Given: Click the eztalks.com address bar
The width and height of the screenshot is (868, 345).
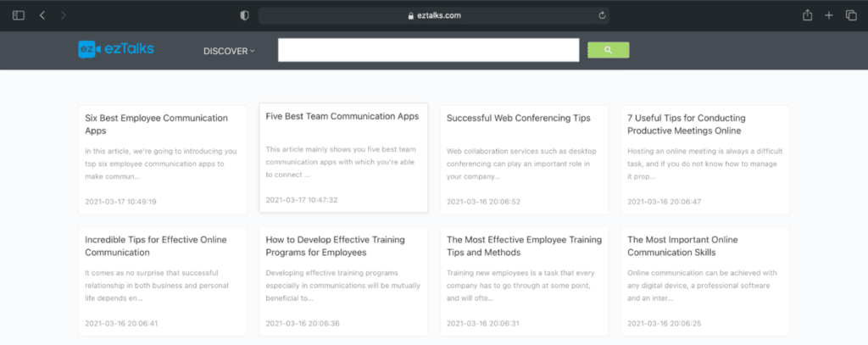Looking at the screenshot, I should point(434,15).
